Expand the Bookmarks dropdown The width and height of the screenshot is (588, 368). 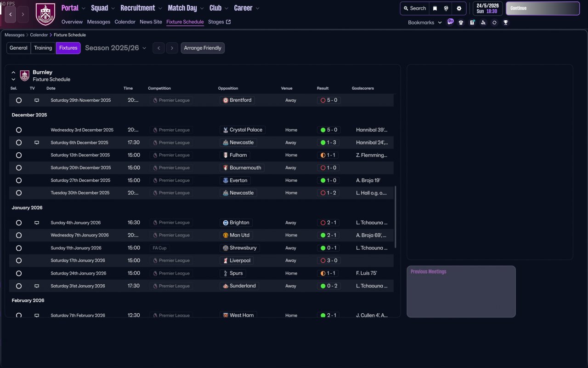tap(424, 23)
